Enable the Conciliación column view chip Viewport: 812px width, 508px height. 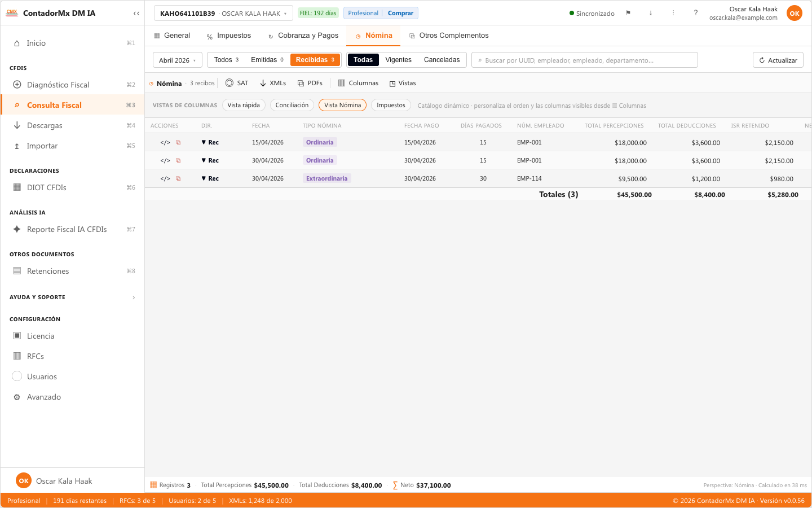point(292,105)
